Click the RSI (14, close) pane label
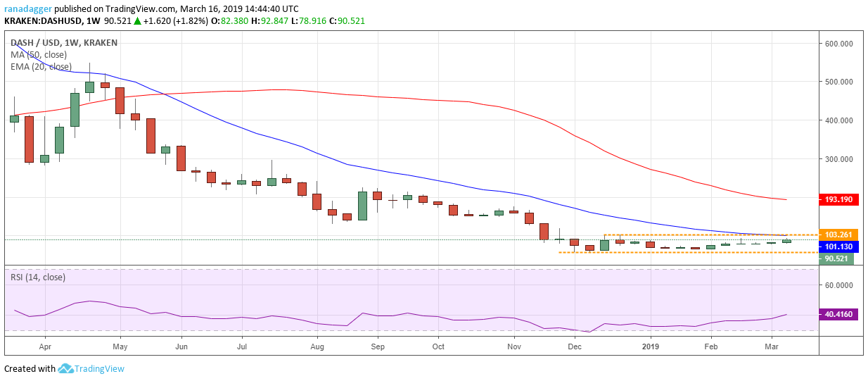Image resolution: width=868 pixels, height=381 pixels. [x=37, y=277]
